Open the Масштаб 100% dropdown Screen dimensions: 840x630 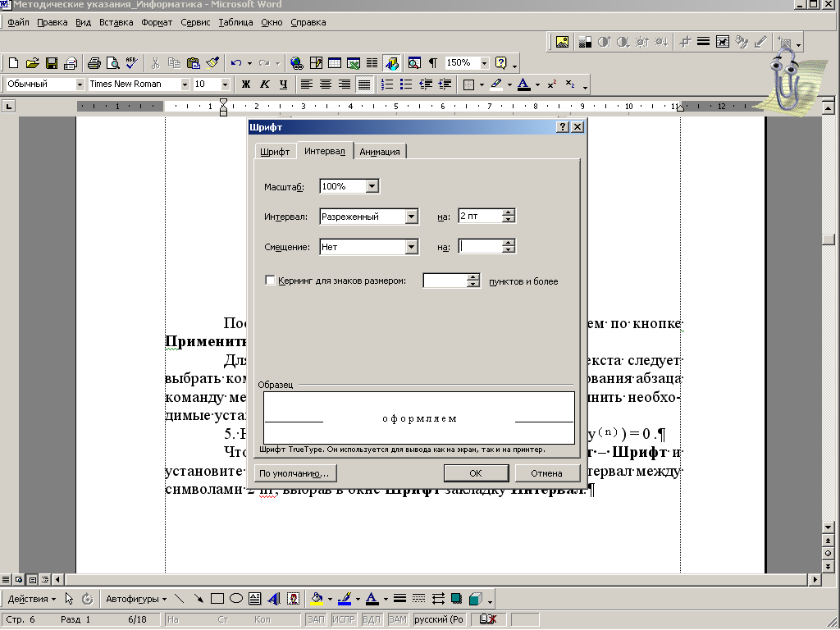tap(372, 186)
